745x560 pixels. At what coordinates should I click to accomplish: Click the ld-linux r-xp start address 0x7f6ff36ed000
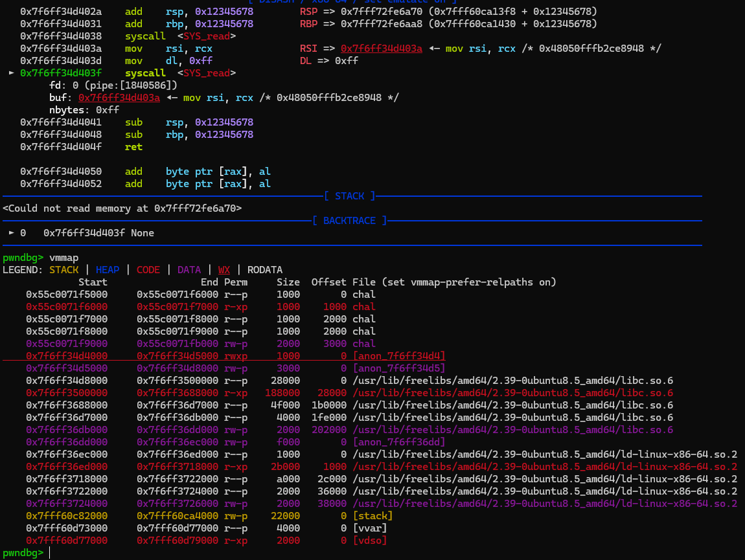tap(67, 467)
